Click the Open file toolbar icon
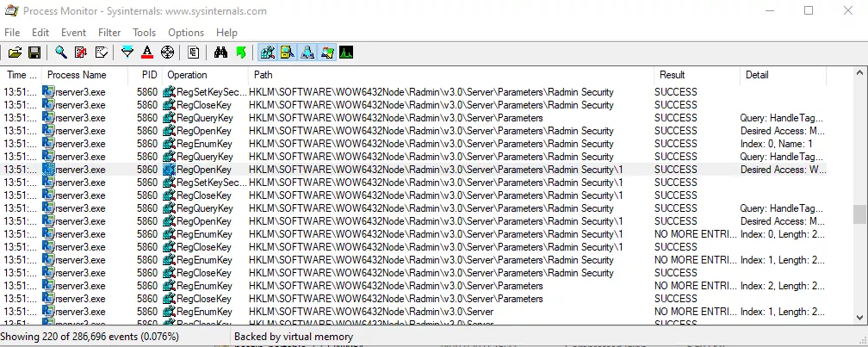 coord(15,53)
